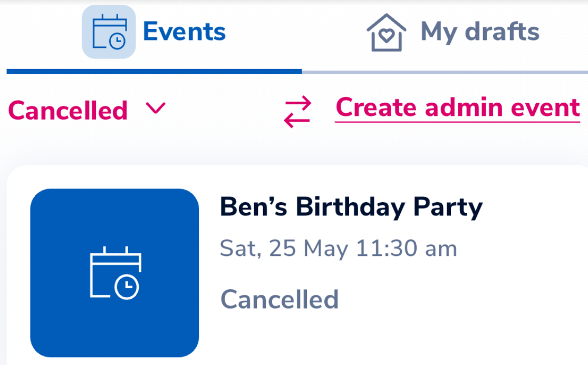Screen dimensions: 588x365
Task: Click the blue active tab underline
Action: (154, 71)
